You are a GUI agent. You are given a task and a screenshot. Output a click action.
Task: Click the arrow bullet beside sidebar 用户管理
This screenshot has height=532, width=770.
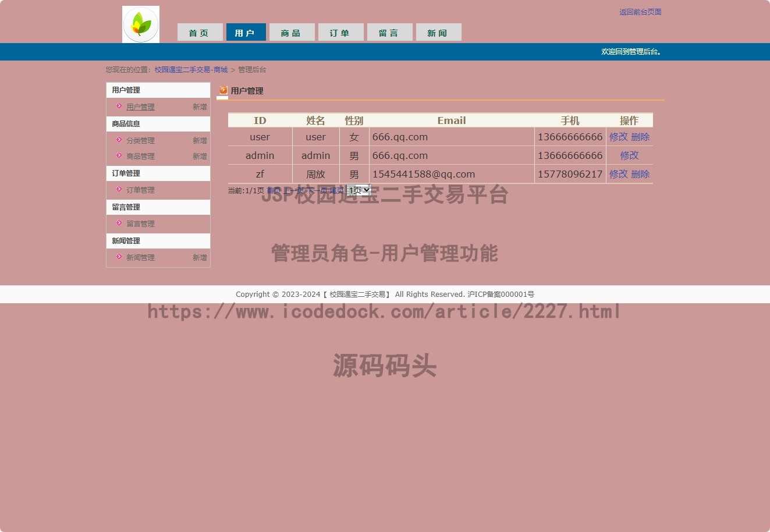(x=119, y=106)
